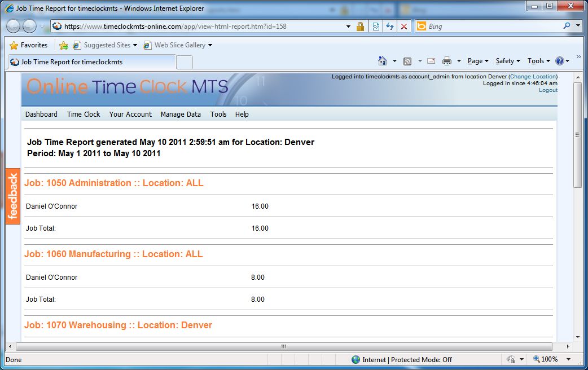Open the site Tools menu item
588x370 pixels.
(x=218, y=114)
